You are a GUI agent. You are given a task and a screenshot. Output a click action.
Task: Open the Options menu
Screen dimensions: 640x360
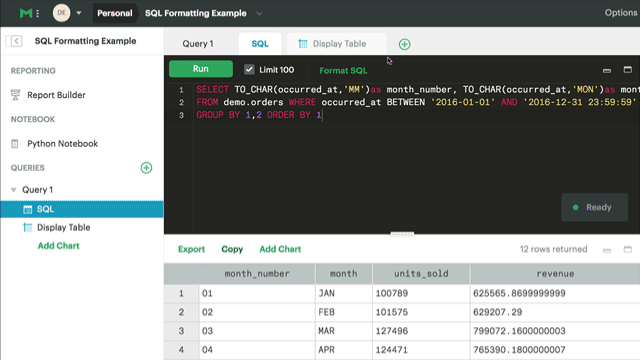[621, 13]
